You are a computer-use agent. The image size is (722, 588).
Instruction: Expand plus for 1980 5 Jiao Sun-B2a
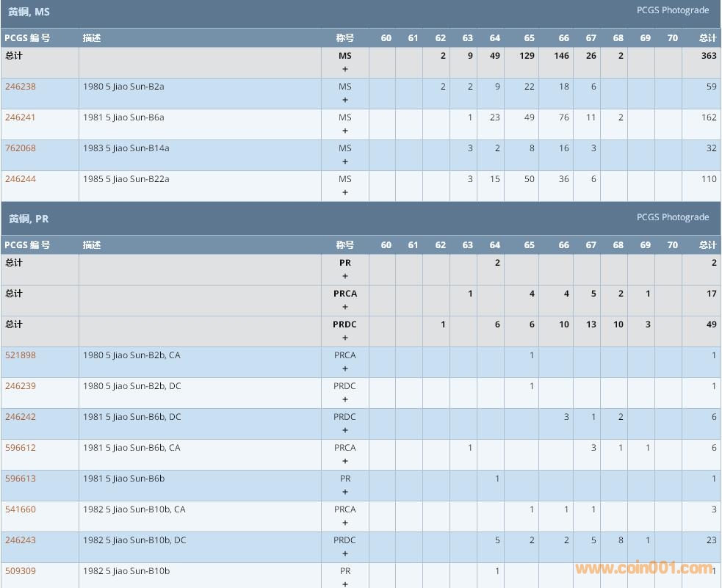[345, 101]
